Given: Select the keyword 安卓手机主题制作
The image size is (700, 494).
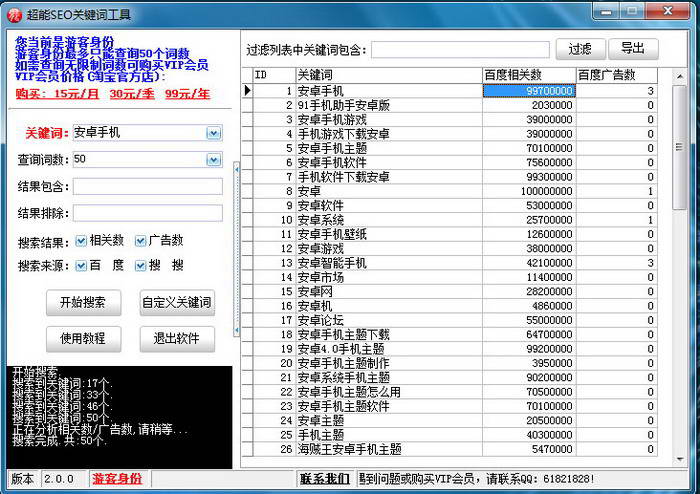Looking at the screenshot, I should point(344,363).
